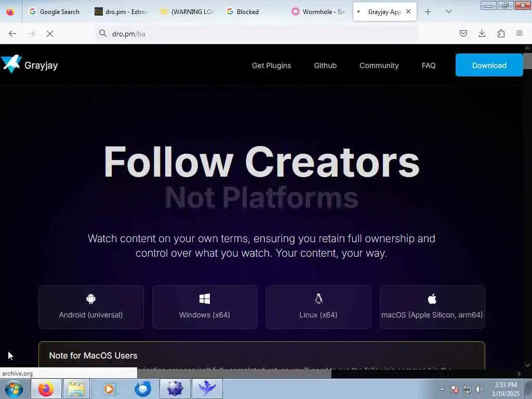532x399 pixels.
Task: Click the horizontal scroll right arrow
Action: tap(519, 374)
